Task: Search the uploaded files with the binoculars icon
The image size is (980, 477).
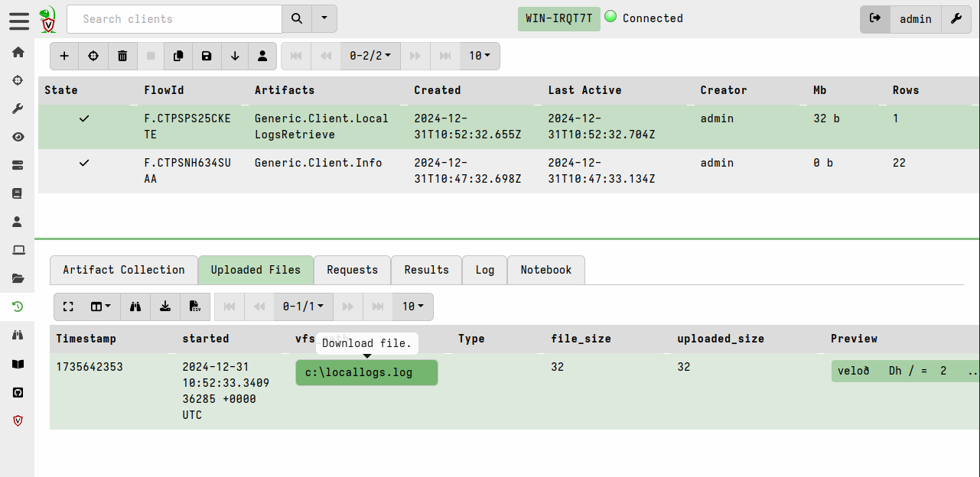Action: 135,307
